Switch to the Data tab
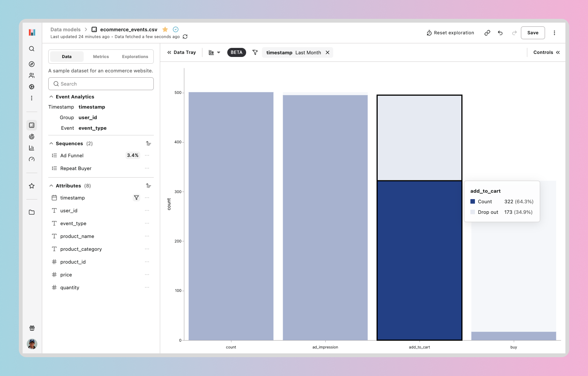 pyautogui.click(x=67, y=57)
